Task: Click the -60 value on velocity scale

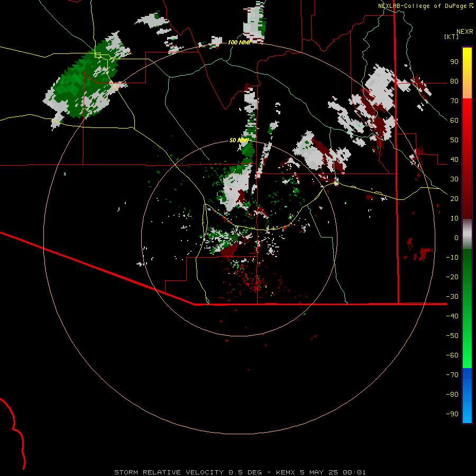Action: point(452,355)
